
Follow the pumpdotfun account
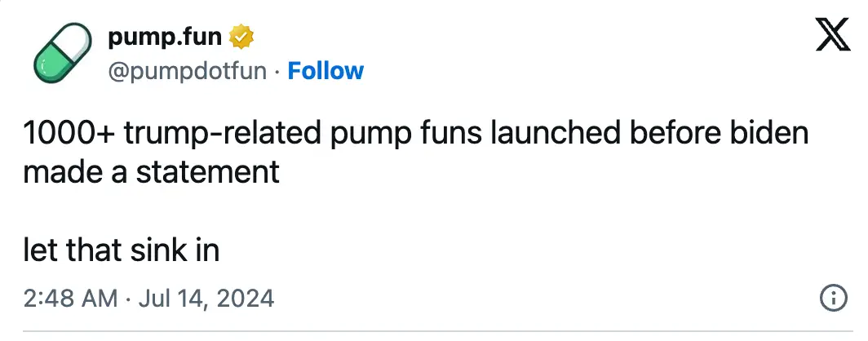click(325, 71)
